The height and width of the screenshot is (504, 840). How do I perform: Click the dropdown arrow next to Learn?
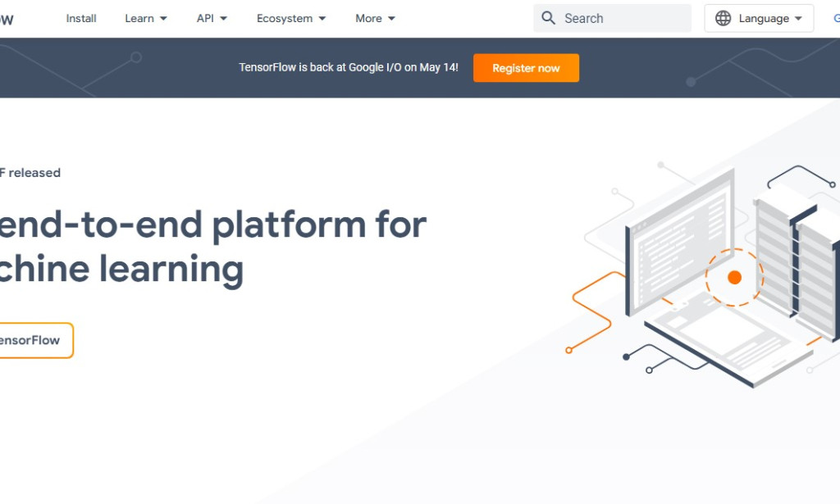162,18
